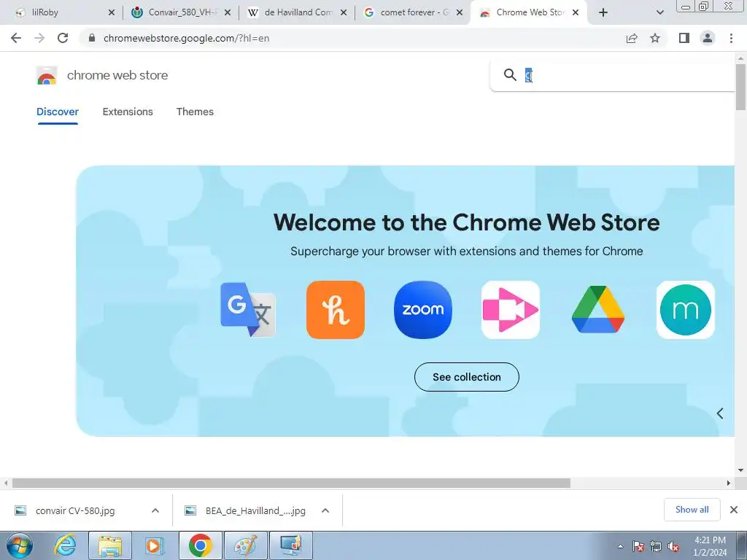This screenshot has height=560, width=747.
Task: Click the Welcome to the Chrome Web Store heading
Action: pyautogui.click(x=466, y=222)
